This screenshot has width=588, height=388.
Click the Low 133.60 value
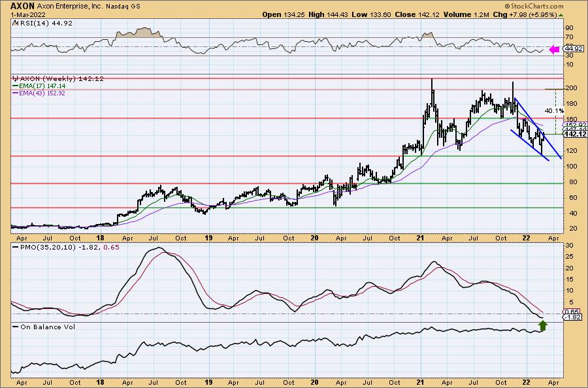point(371,14)
